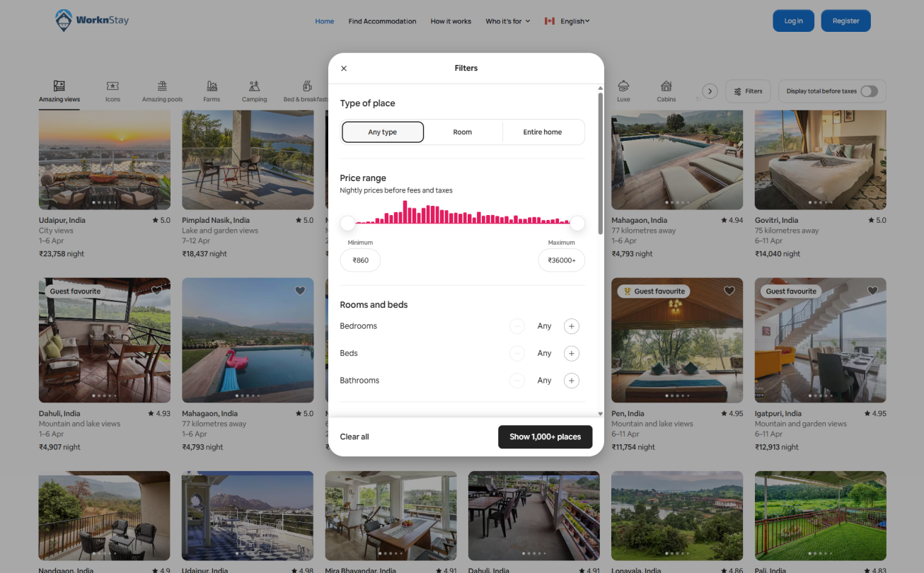
Task: Toggle Display total before taxes switch
Action: (869, 91)
